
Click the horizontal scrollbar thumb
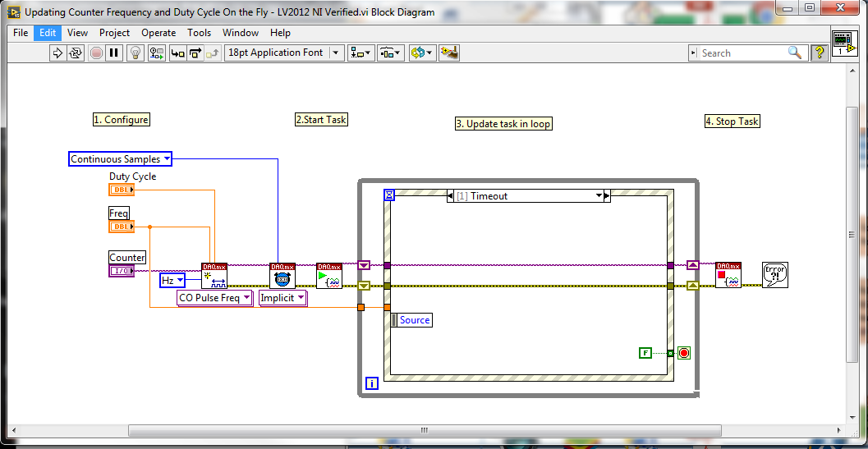point(425,430)
